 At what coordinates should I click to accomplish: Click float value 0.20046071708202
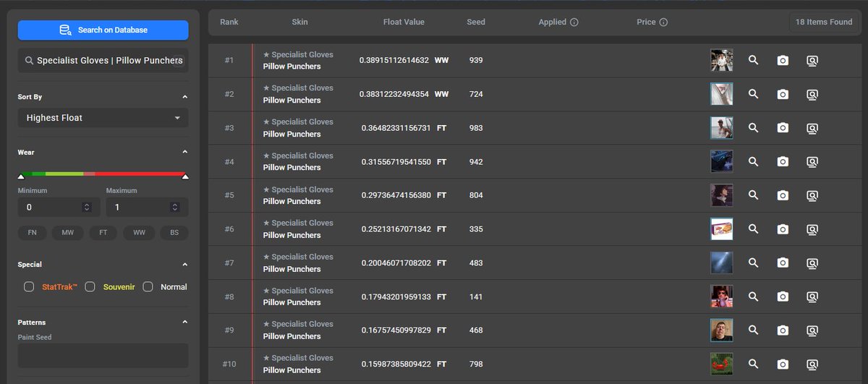[396, 263]
